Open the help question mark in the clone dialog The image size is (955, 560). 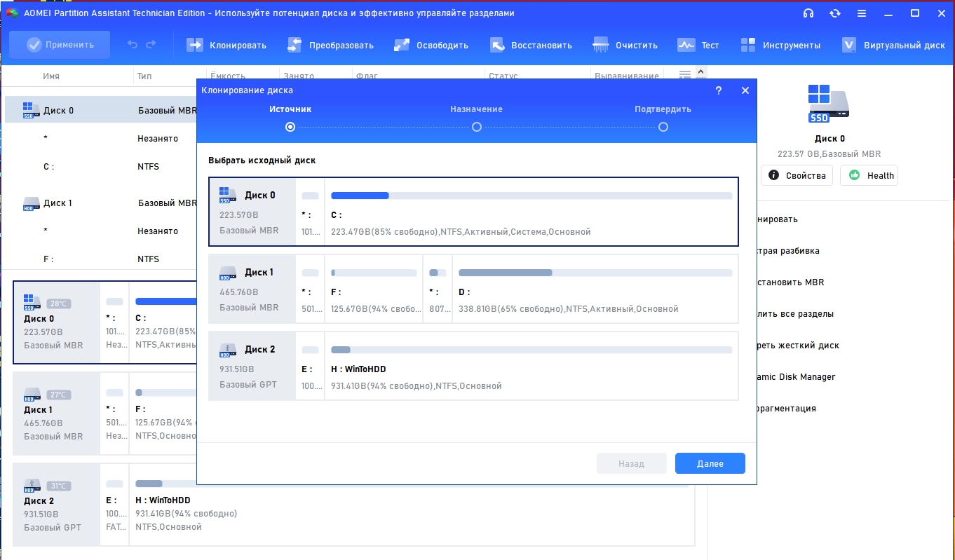click(719, 90)
